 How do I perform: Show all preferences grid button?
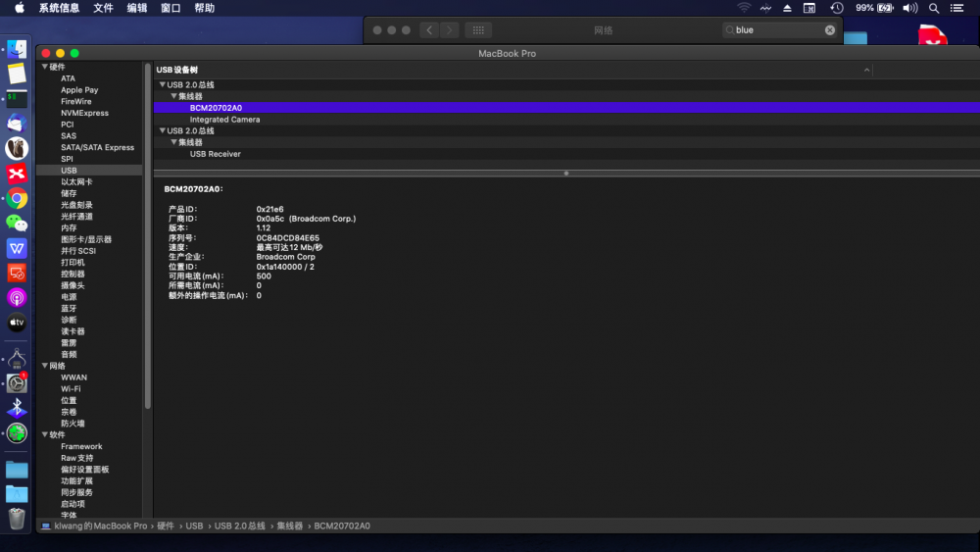(478, 30)
